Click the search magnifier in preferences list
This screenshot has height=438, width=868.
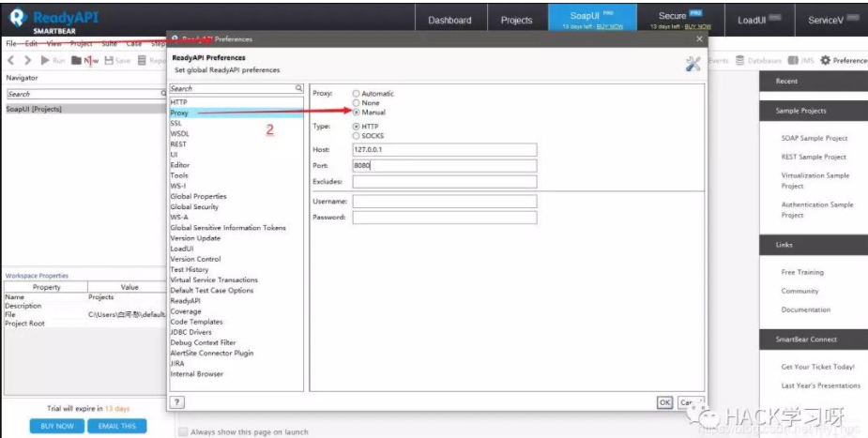pyautogui.click(x=299, y=88)
